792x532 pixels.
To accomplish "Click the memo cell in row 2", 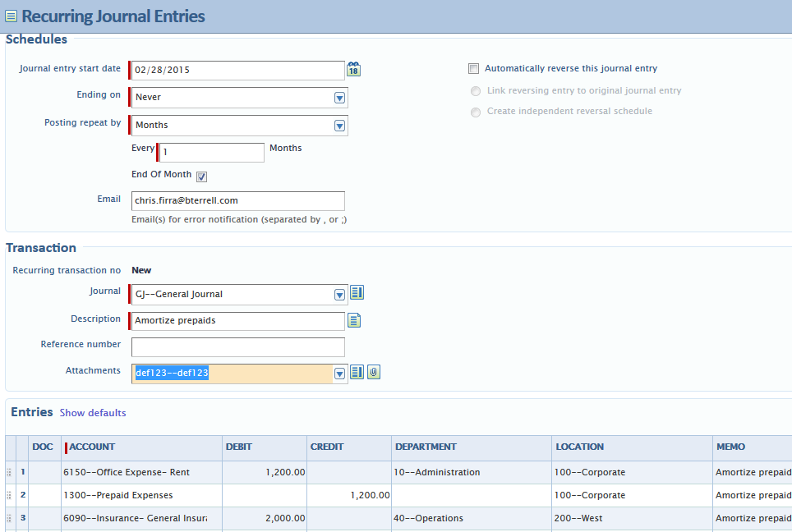I will 753,495.
